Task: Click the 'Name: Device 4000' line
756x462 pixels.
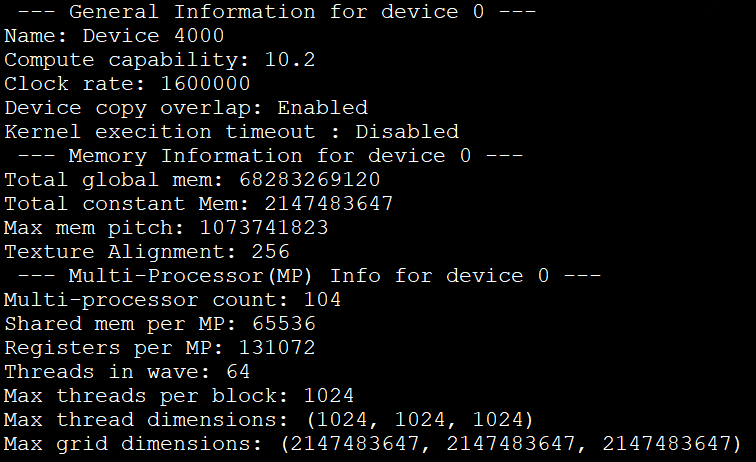Action: pos(114,36)
